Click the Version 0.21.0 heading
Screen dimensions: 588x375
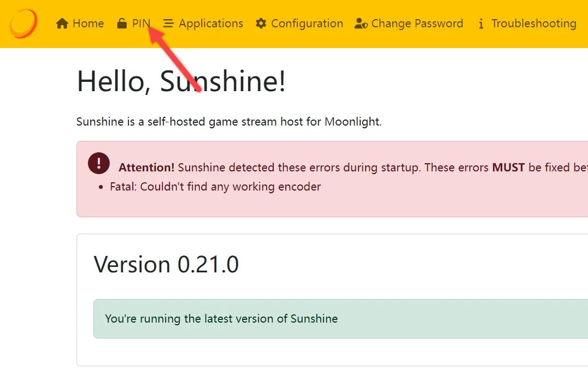point(166,264)
